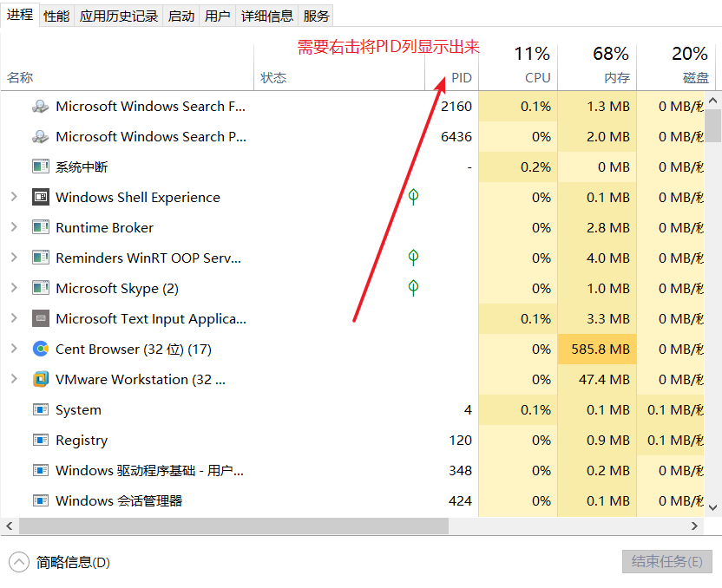
Task: Click the Microsoft Text Input Application icon
Action: (x=41, y=318)
